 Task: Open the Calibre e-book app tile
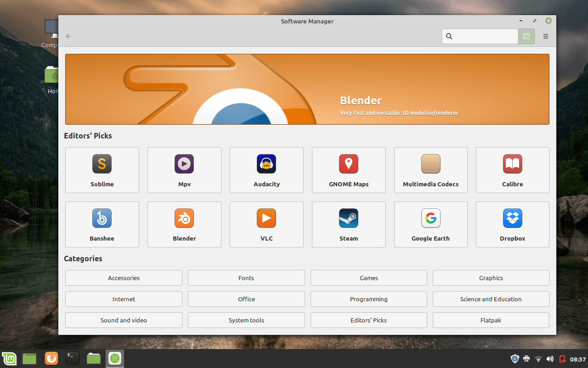click(x=513, y=170)
